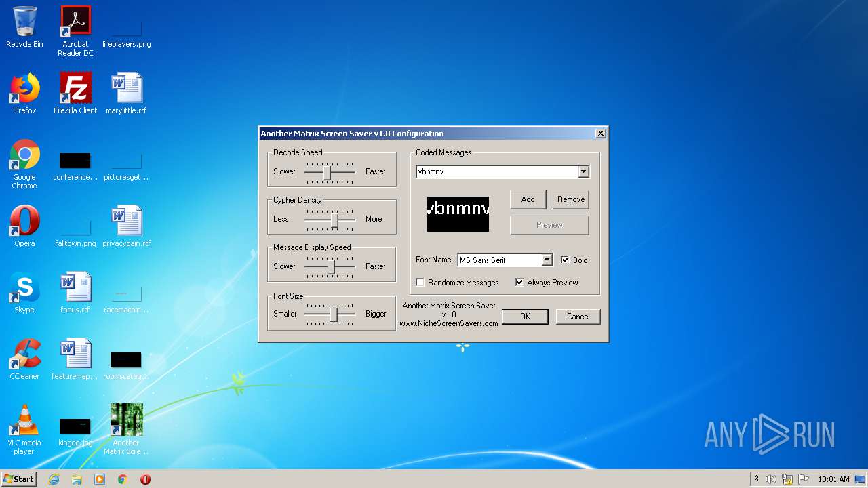
Task: Open the Font Name dropdown
Action: (x=547, y=260)
